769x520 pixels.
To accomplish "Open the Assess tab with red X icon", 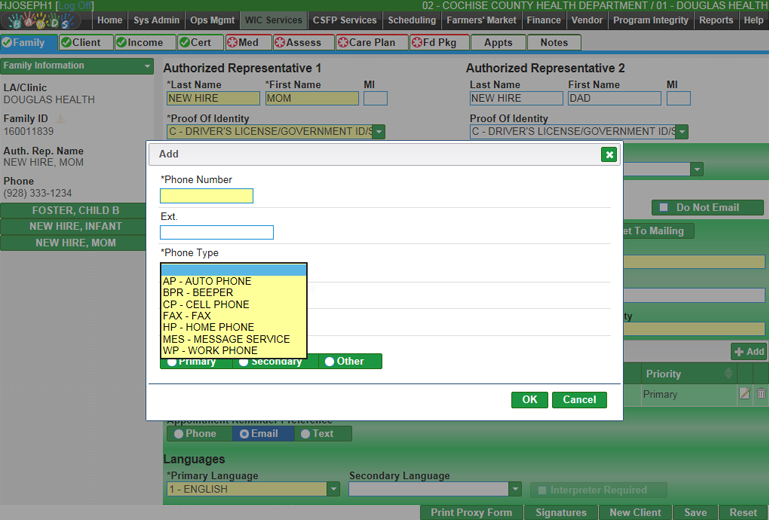I will click(300, 43).
